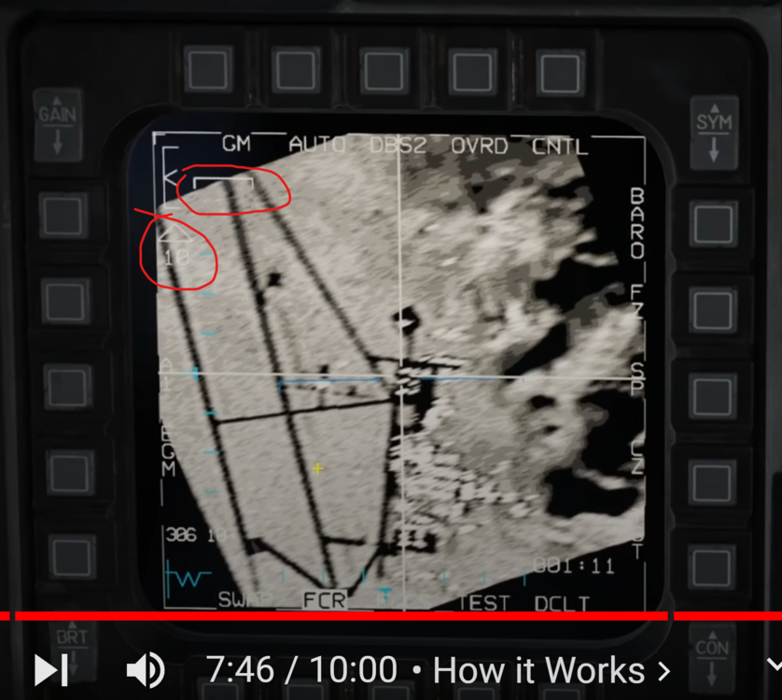782x700 pixels.
Task: Push the SYM rocker up arrow
Action: (x=715, y=107)
